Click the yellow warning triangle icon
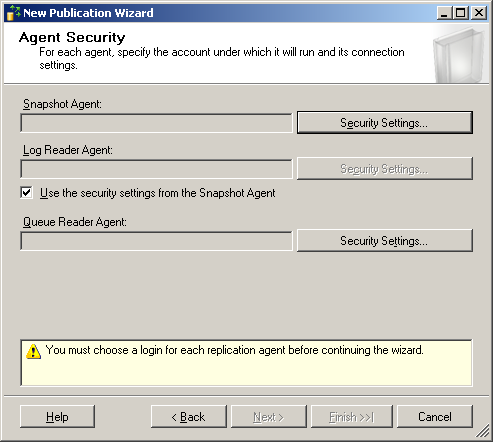Screen dimensions: 493x442 [33, 351]
